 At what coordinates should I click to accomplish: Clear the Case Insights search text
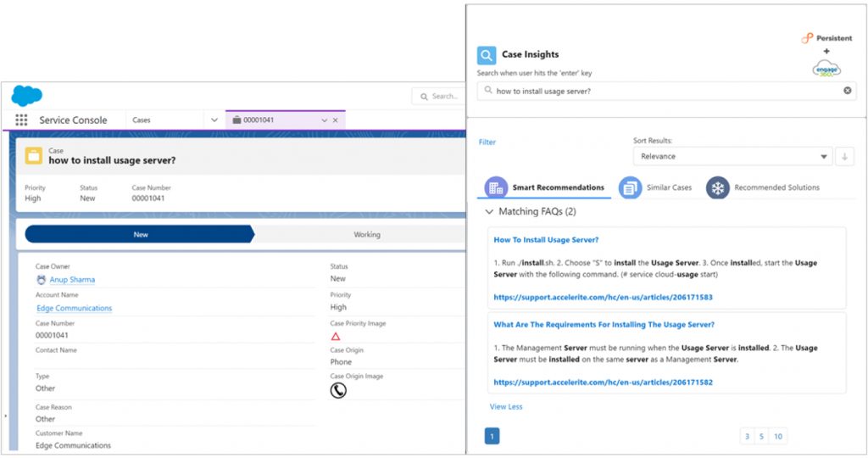coord(848,90)
